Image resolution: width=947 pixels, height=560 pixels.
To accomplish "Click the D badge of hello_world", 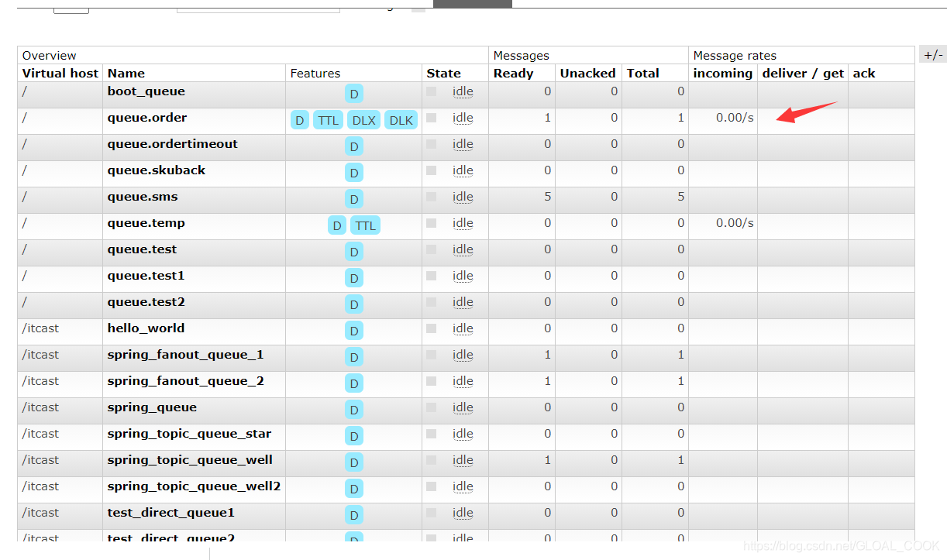I will [354, 331].
